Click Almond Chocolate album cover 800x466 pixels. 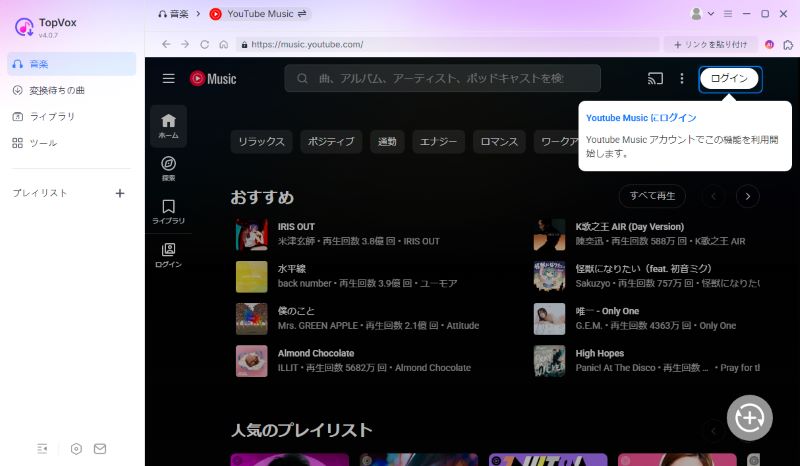coord(252,361)
